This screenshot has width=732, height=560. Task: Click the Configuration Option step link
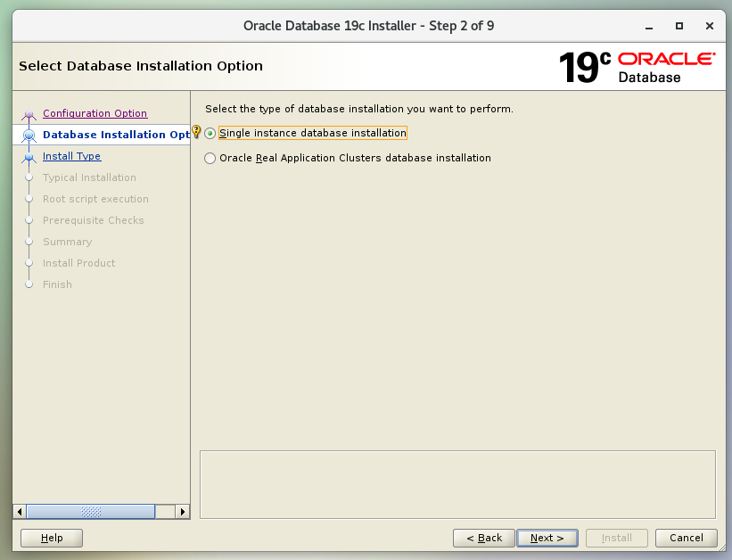(x=95, y=113)
